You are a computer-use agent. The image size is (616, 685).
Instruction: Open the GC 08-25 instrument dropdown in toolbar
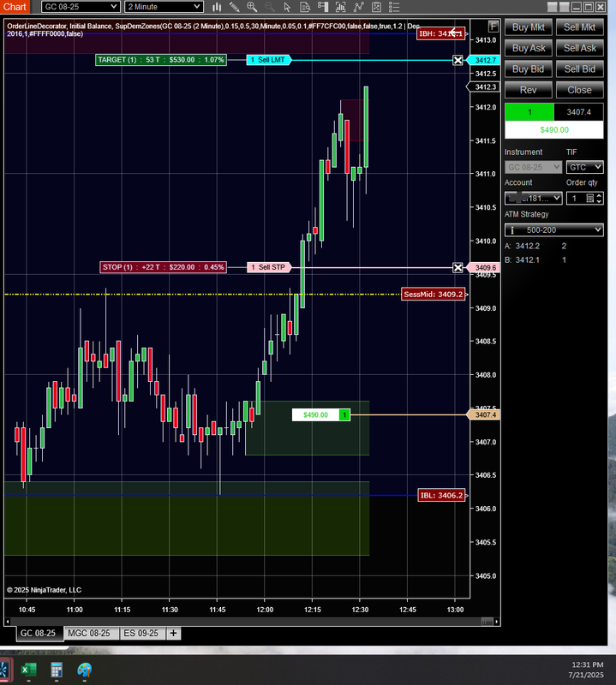(x=81, y=7)
